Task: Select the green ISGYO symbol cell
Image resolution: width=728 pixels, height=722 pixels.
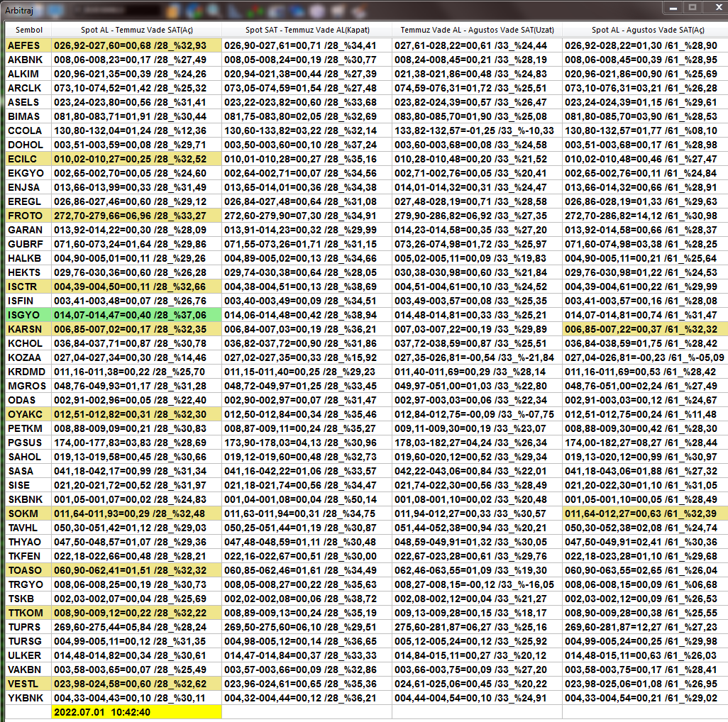Action: 28,315
